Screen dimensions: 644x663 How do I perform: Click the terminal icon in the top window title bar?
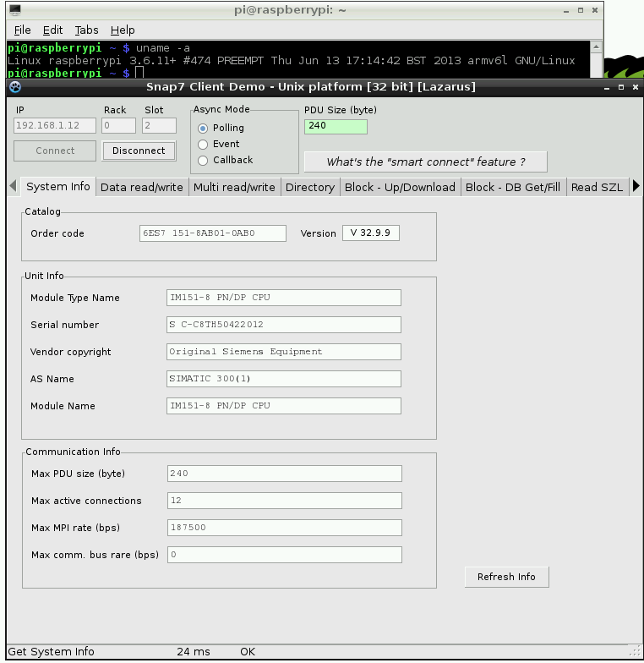[x=14, y=10]
